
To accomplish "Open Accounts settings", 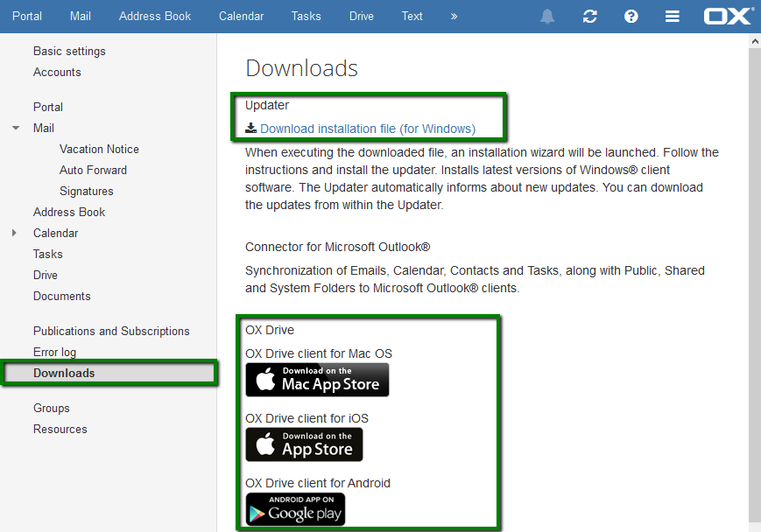I will (57, 72).
